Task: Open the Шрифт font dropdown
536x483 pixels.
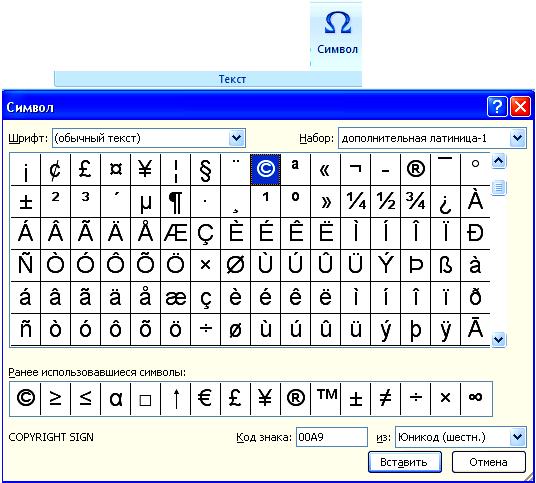Action: tap(237, 138)
